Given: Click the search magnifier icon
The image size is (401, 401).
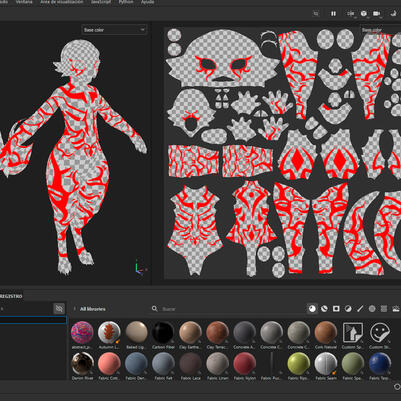Looking at the screenshot, I should pos(155,309).
